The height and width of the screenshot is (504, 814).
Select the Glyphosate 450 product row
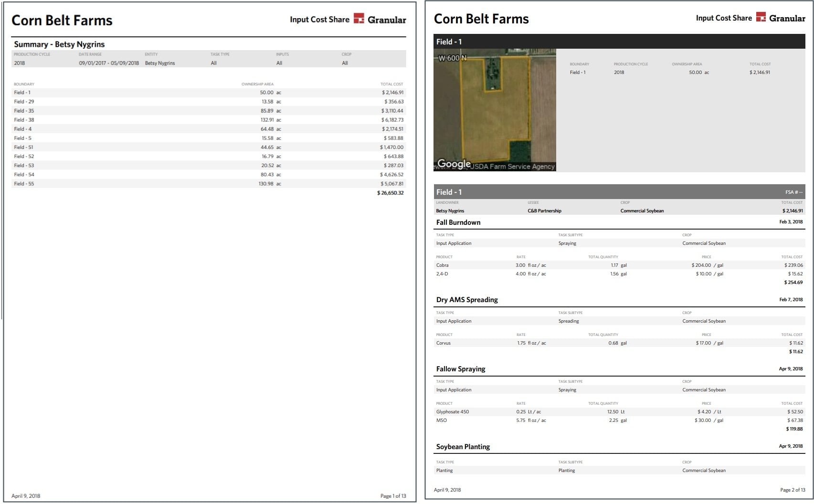coord(619,412)
